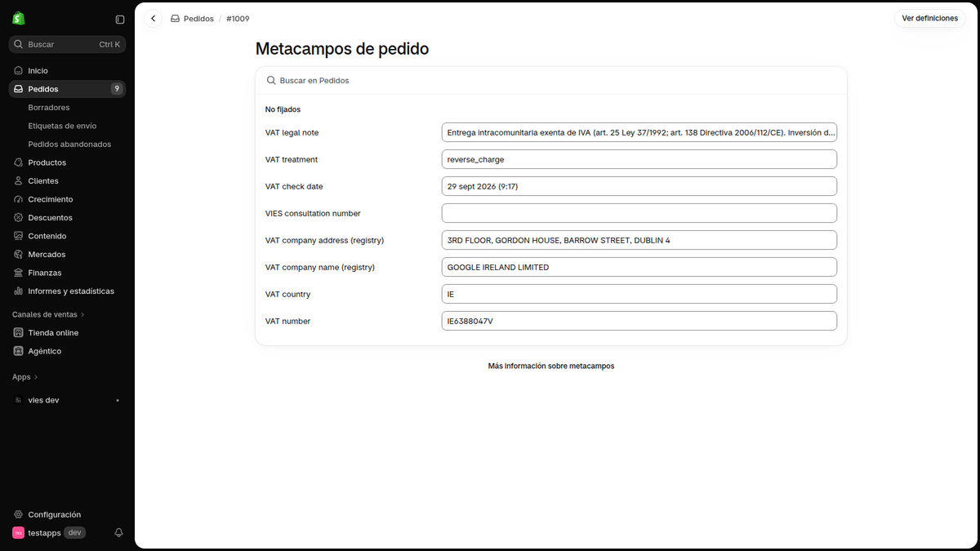This screenshot has width=980, height=551.
Task: Expand Canales de ventas section
Action: [x=48, y=314]
